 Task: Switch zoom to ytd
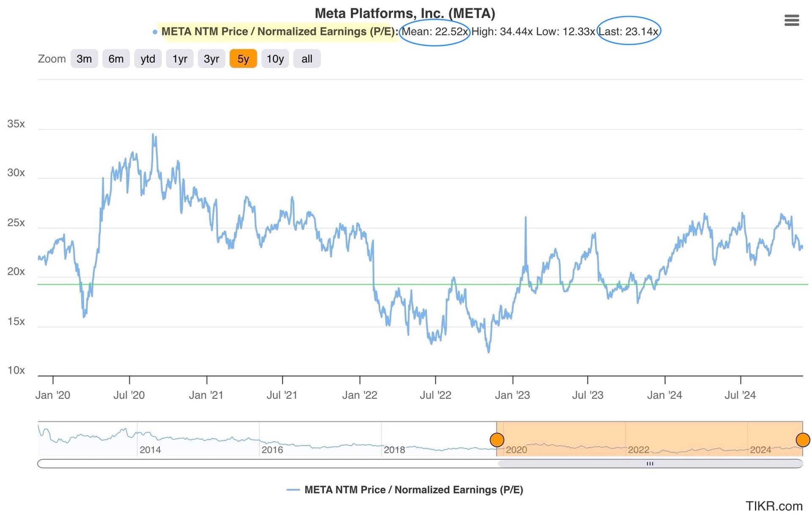pyautogui.click(x=148, y=59)
